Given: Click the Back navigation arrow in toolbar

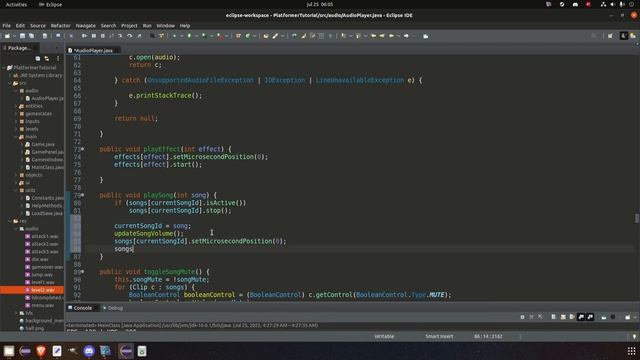Looking at the screenshot, I should [391, 36].
